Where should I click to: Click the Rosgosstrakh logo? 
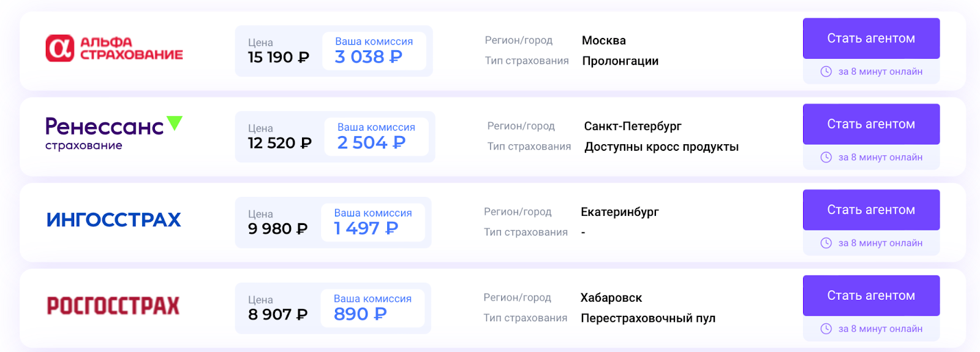coord(113,305)
